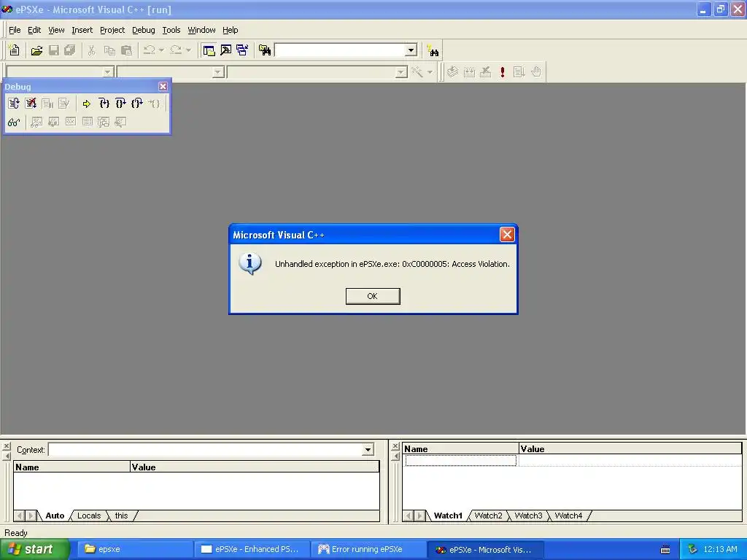747x560 pixels.
Task: Switch to the ePSXe - Enhanced PS taskbar item
Action: [252, 550]
